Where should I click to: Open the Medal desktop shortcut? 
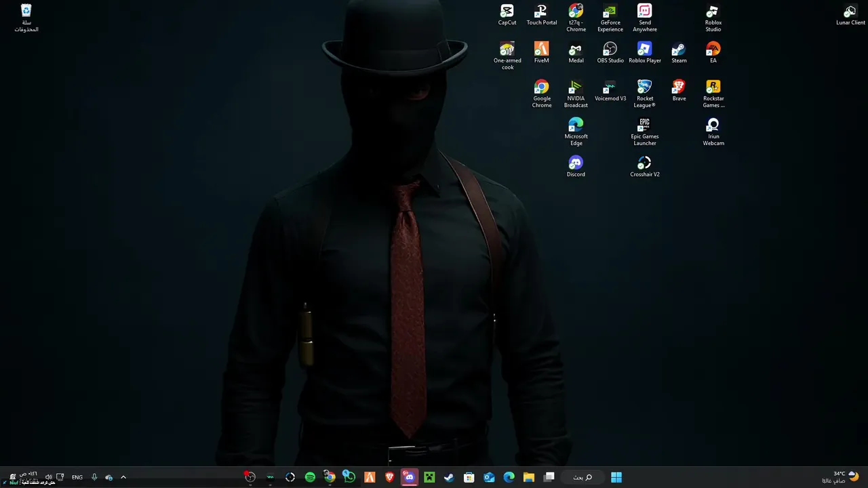[576, 53]
